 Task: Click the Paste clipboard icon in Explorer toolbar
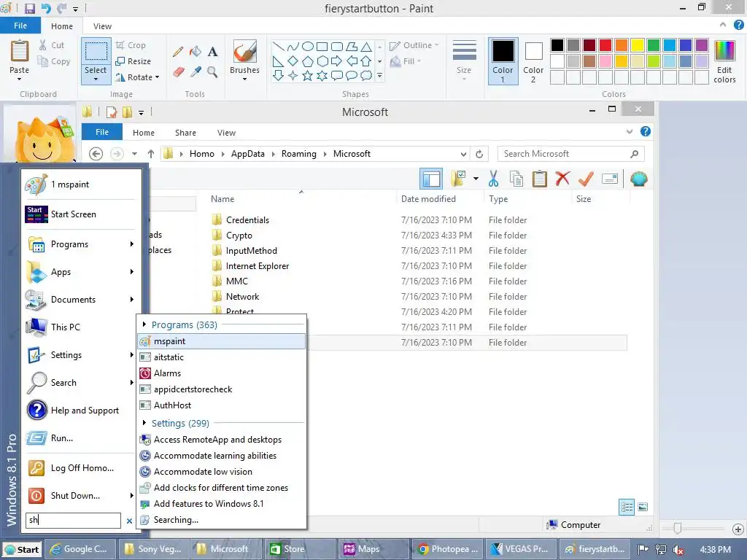click(539, 179)
